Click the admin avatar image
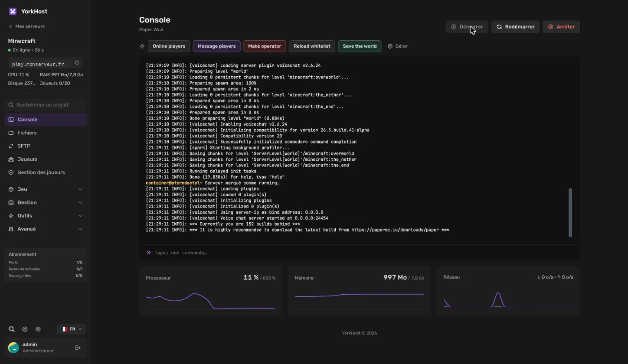The width and height of the screenshot is (628, 364). pos(13,348)
